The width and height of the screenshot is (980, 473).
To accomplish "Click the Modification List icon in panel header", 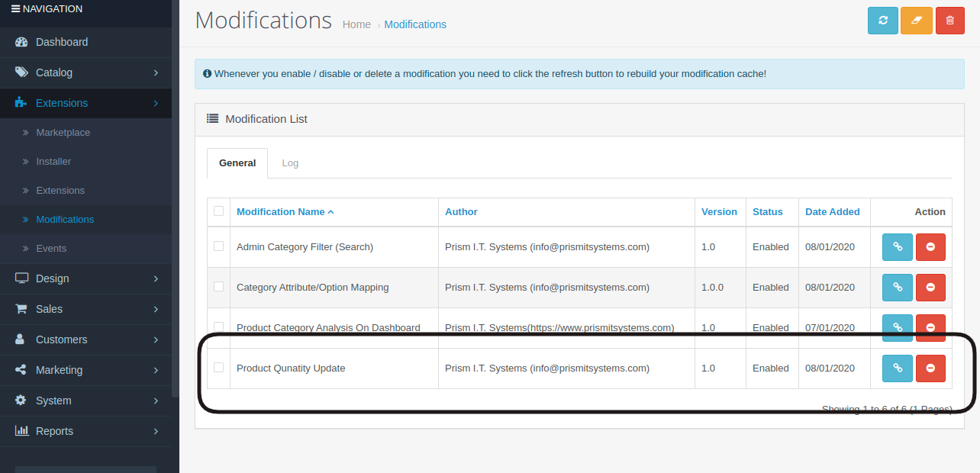I will click(x=213, y=119).
